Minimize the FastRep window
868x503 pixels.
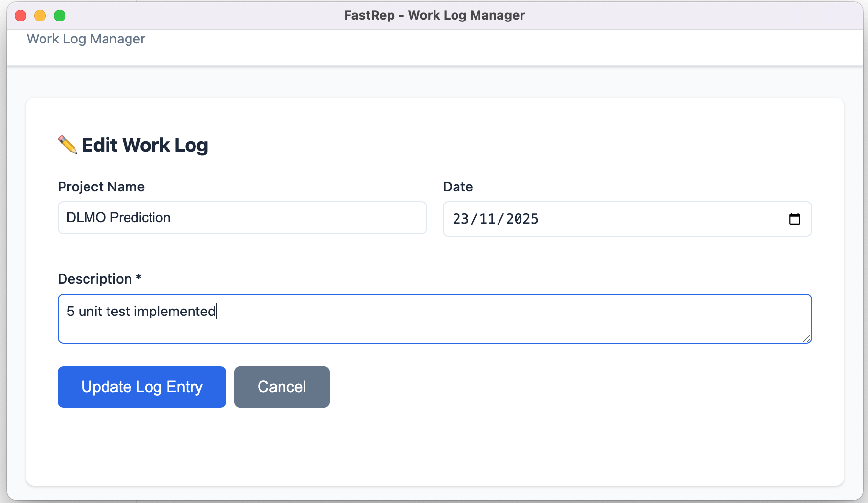pyautogui.click(x=40, y=15)
